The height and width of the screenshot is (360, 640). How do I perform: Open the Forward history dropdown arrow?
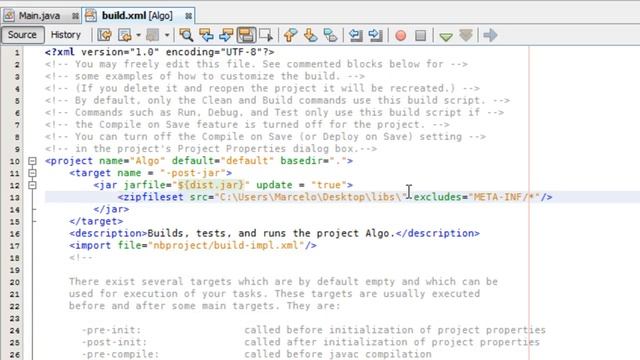coord(167,35)
